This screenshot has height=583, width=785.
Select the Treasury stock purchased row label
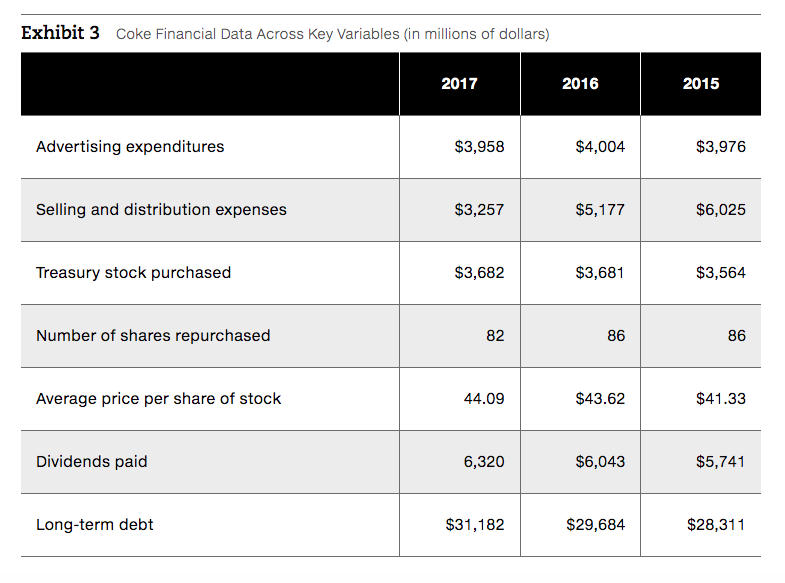pyautogui.click(x=133, y=273)
